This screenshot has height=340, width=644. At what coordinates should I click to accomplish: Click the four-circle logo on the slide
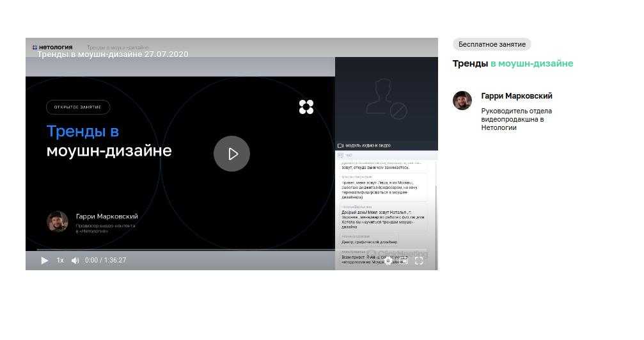pos(306,107)
